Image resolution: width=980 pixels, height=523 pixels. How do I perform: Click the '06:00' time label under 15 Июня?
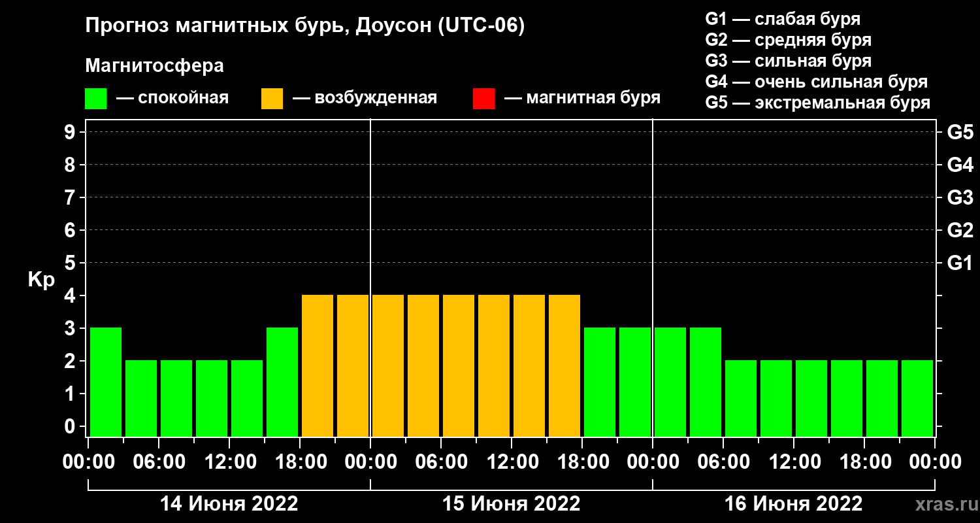tap(442, 462)
